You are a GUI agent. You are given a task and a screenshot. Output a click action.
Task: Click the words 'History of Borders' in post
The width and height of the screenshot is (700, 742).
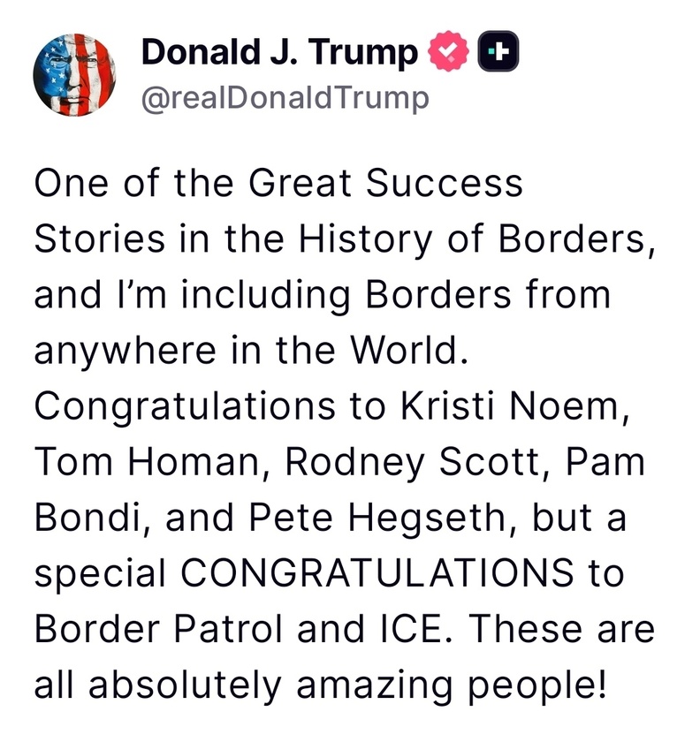[472, 239]
